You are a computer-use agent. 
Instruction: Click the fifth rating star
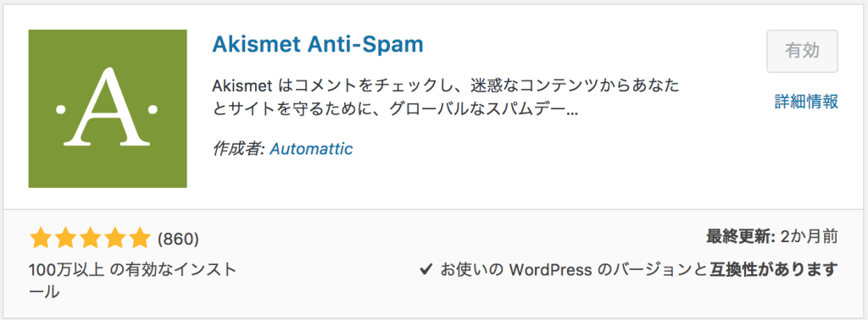coord(138,238)
